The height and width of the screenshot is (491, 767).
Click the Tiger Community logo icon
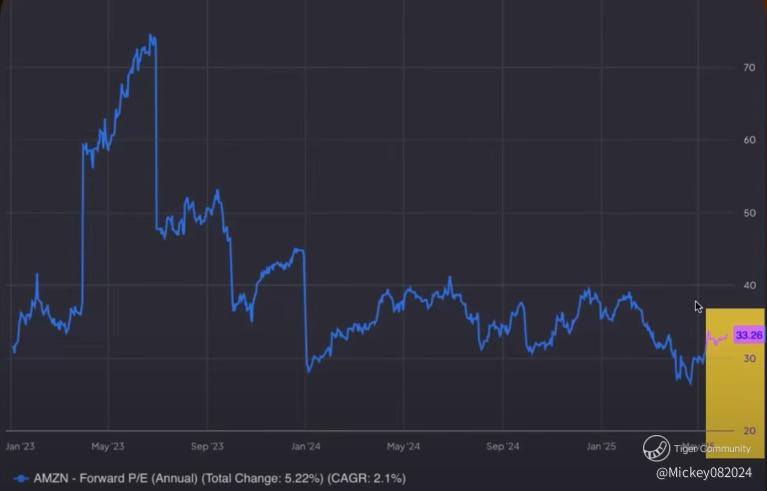(656, 448)
